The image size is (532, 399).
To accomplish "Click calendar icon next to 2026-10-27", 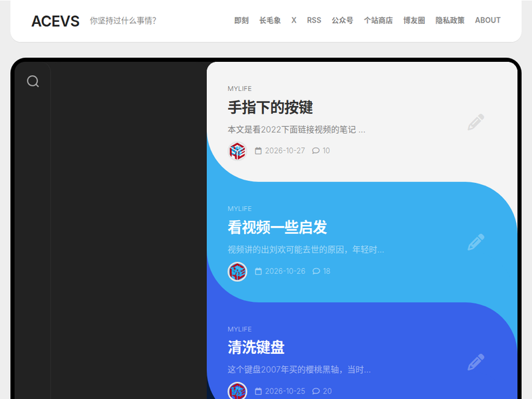I will (x=258, y=151).
